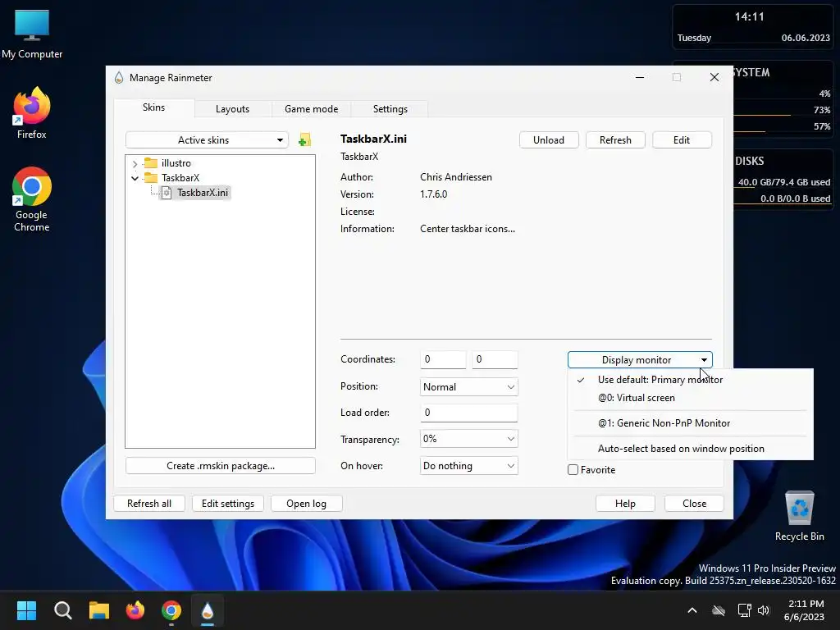Click the version number 1.7.6.0
This screenshot has width=840, height=630.
click(433, 194)
